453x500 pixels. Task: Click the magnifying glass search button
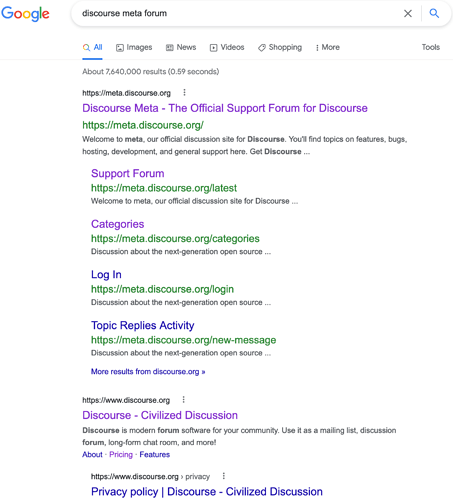434,13
